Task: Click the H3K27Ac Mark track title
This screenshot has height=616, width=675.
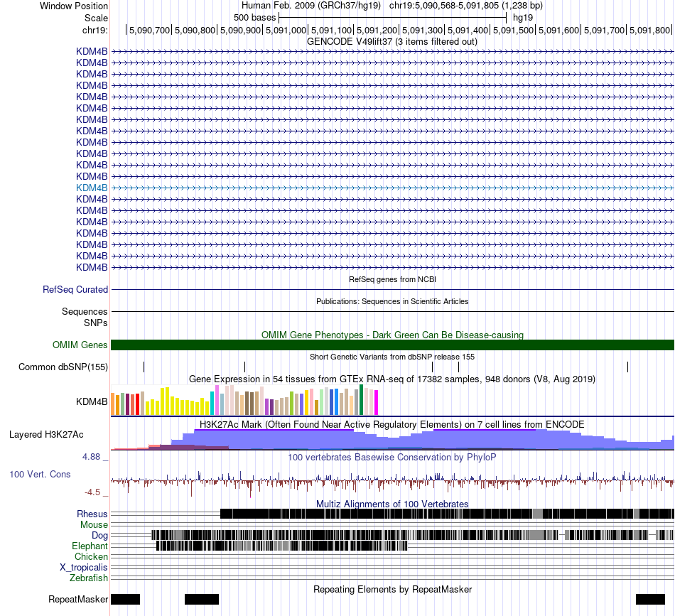Action: tap(391, 424)
